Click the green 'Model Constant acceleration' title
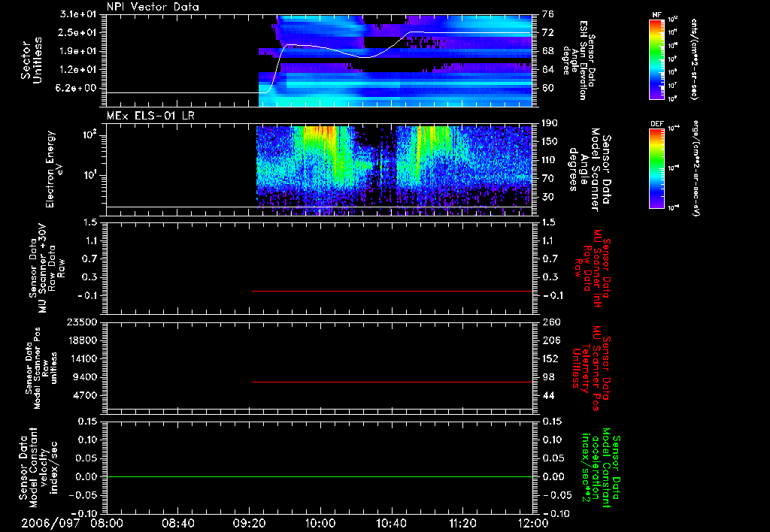This screenshot has height=532, width=770. tap(601, 467)
